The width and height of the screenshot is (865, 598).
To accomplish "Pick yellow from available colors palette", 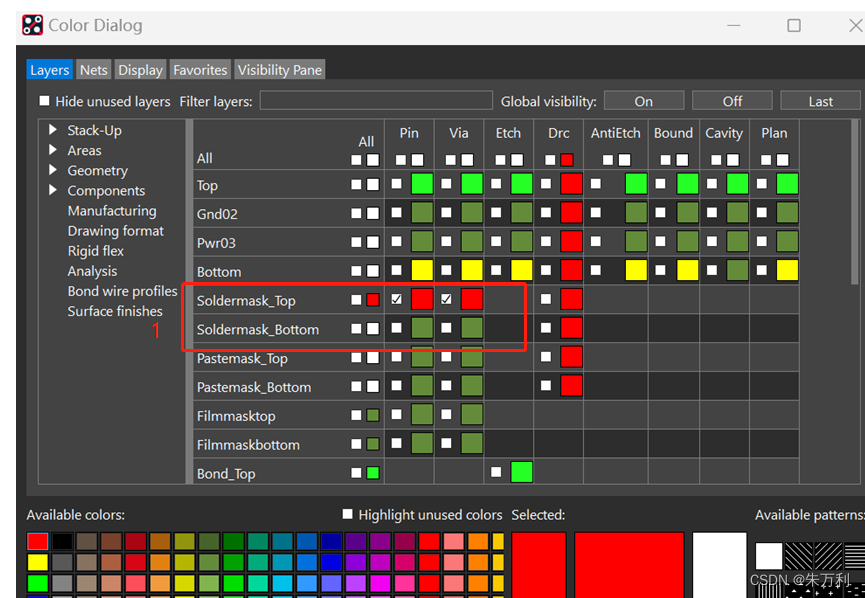I will [38, 562].
